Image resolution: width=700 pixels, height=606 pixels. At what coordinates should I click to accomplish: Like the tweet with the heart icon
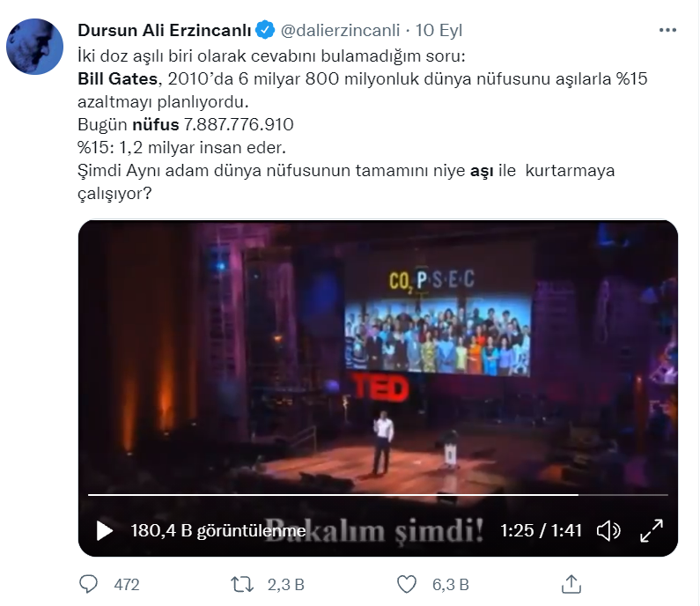click(406, 584)
